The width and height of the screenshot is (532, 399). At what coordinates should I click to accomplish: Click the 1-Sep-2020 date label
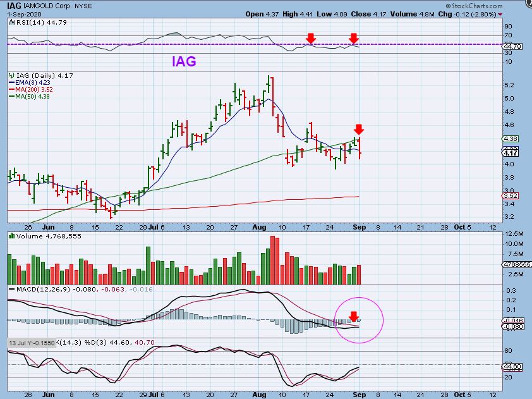click(25, 15)
